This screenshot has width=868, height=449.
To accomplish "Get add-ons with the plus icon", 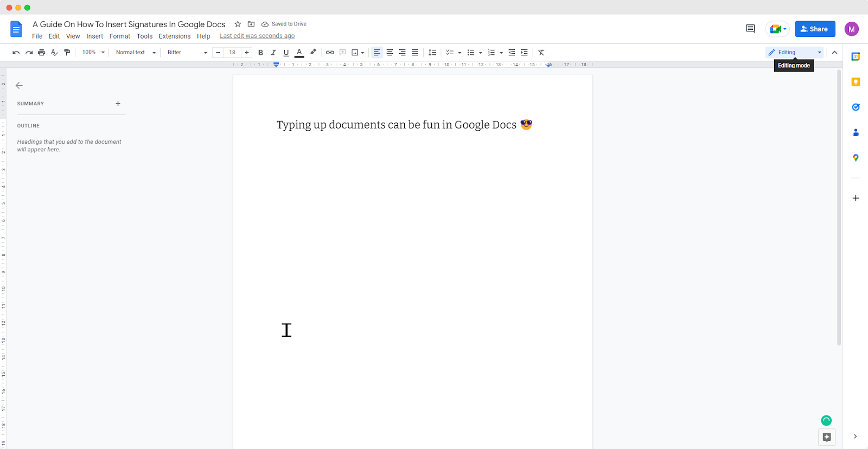I will pyautogui.click(x=856, y=198).
